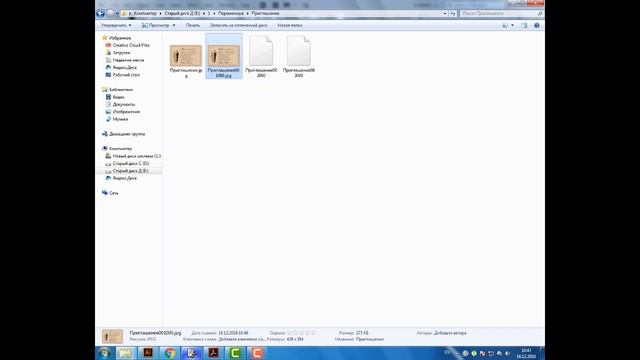Toggle the preview pane icon
Image resolution: width=640 pixels, height=360 pixels.
pos(524,25)
